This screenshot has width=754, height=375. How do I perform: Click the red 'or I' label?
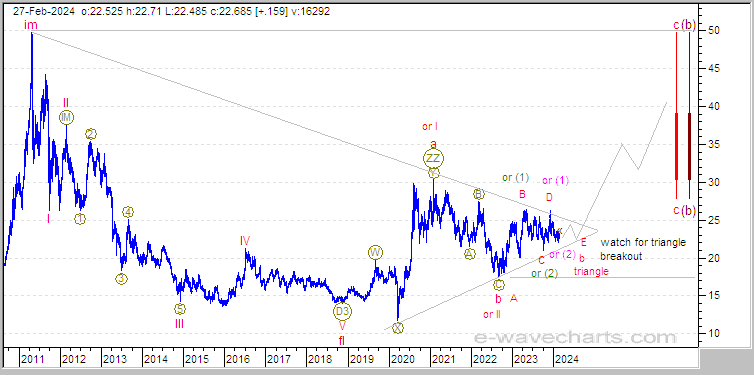pos(430,127)
